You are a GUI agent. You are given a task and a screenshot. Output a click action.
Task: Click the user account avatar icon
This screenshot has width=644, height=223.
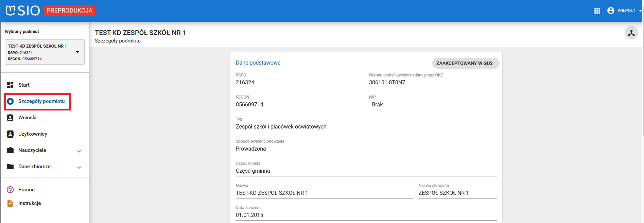(x=611, y=11)
